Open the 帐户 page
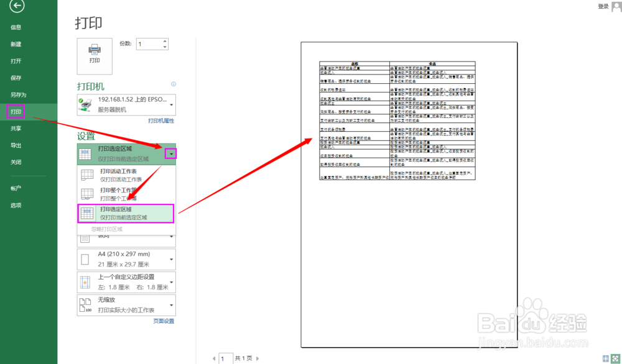This screenshot has width=622, height=364. [16, 189]
